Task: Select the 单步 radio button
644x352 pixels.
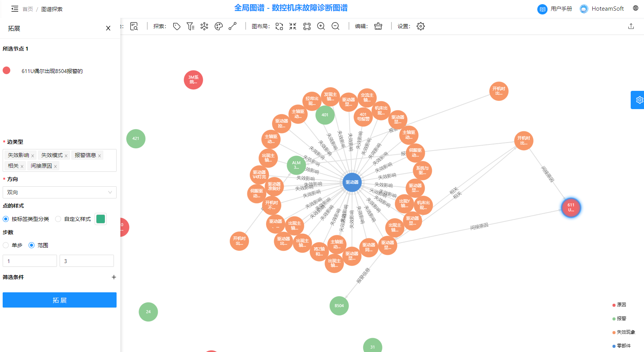Action: [6, 245]
